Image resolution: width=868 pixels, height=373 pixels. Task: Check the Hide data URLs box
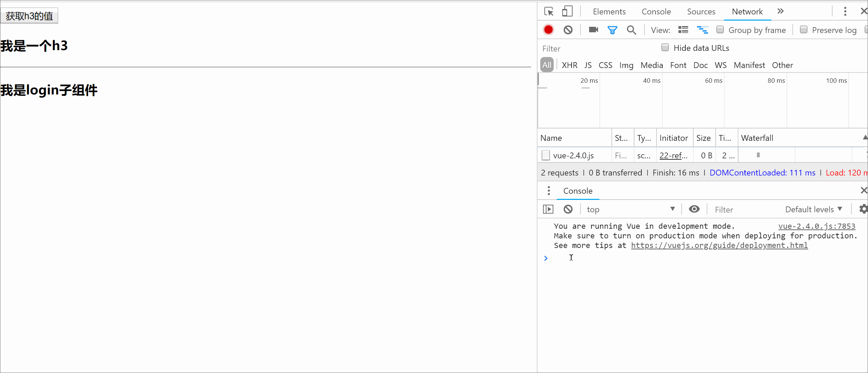coord(665,47)
